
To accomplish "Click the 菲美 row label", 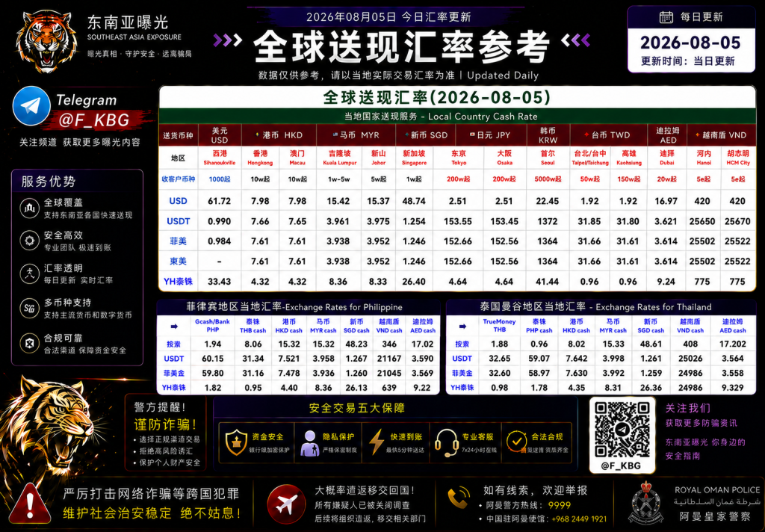I will tap(178, 241).
